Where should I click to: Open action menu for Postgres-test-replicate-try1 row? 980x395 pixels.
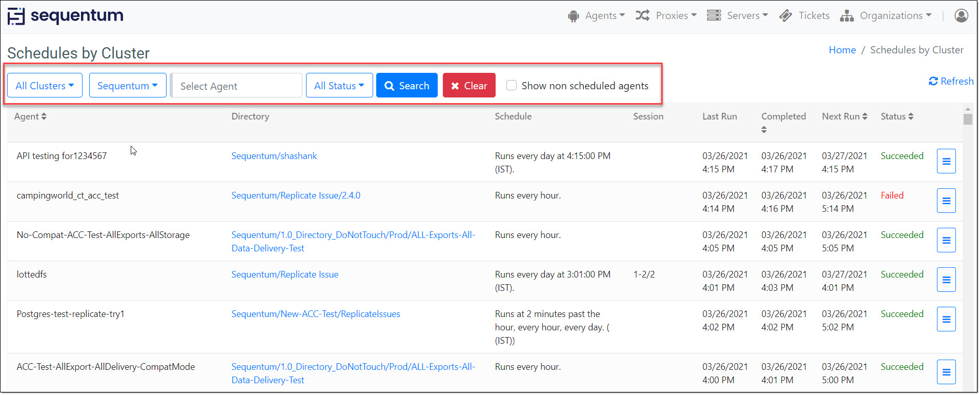click(946, 319)
